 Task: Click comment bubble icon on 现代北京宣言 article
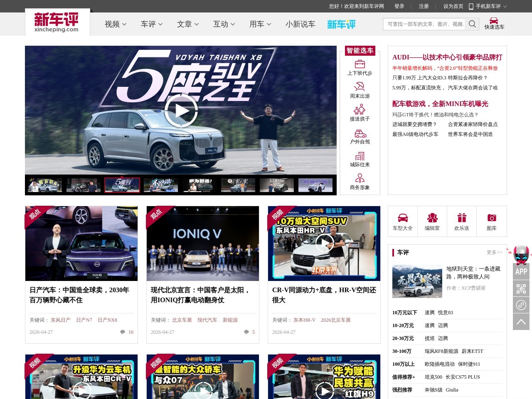click(246, 332)
